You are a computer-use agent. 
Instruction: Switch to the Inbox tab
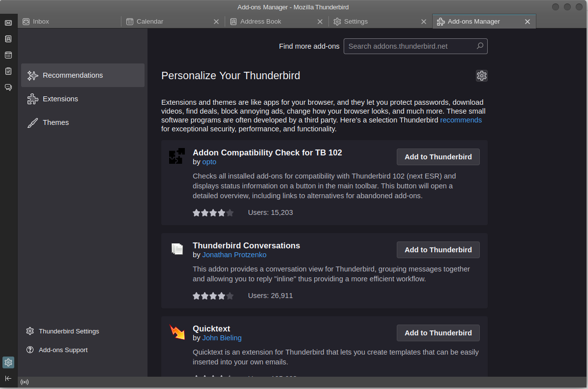(69, 22)
